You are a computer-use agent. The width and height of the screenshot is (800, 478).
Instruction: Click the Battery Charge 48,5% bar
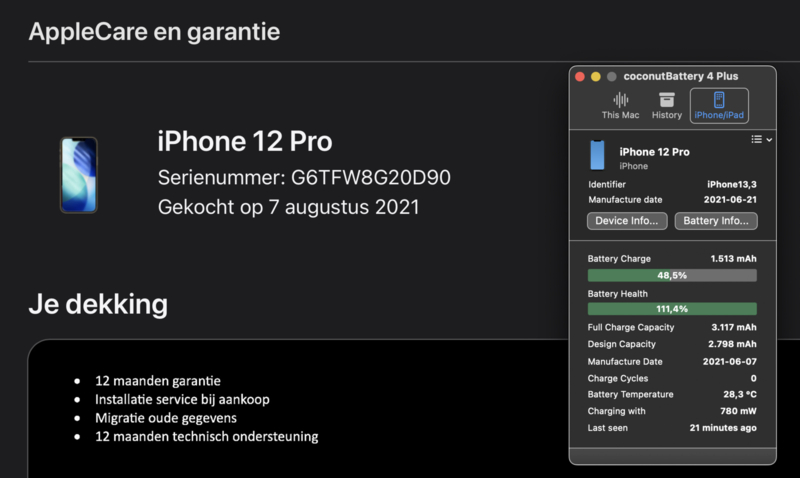(x=671, y=275)
